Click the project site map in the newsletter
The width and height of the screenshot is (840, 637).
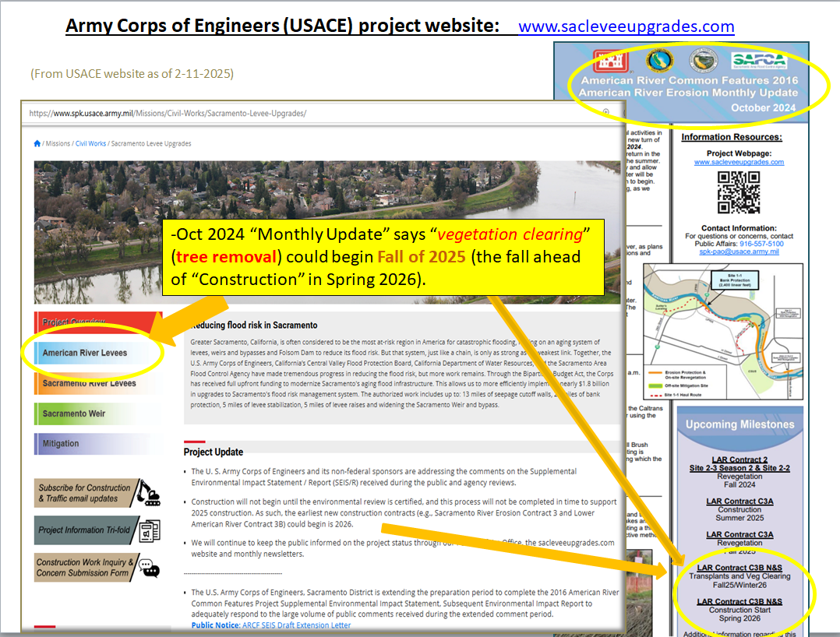point(722,331)
